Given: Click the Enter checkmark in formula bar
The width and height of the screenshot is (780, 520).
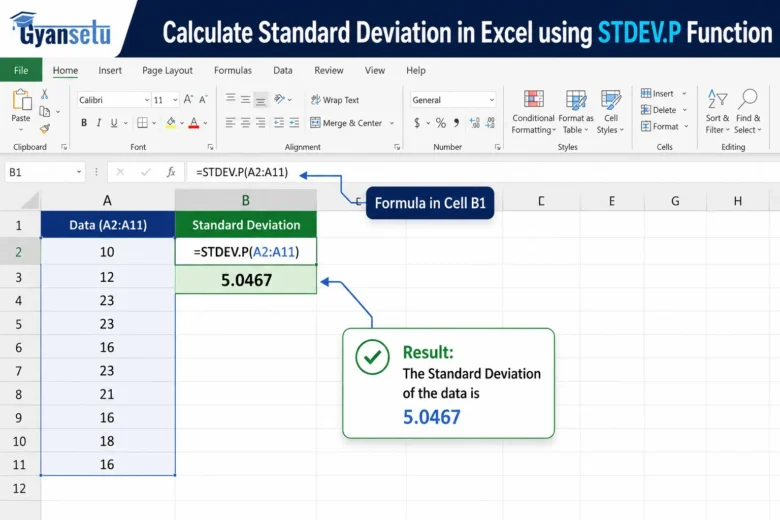Looking at the screenshot, I should pos(145,172).
